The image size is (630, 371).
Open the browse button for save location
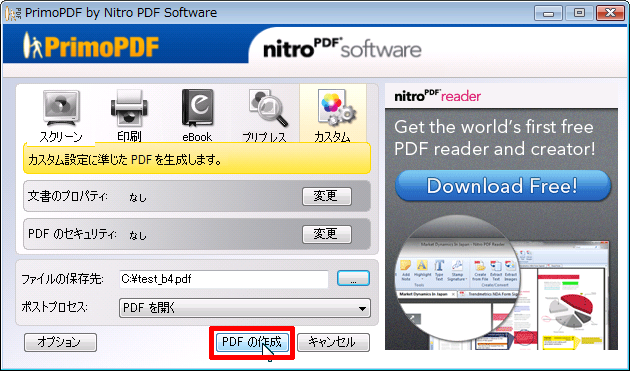pyautogui.click(x=353, y=278)
